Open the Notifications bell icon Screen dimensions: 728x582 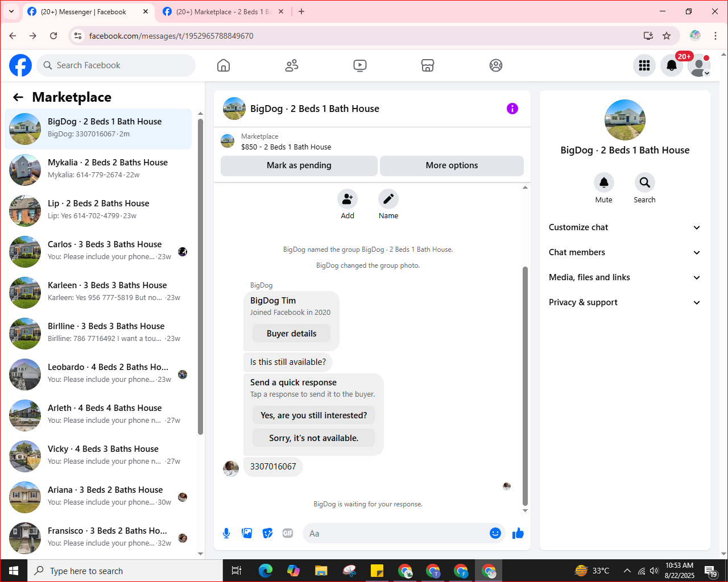pyautogui.click(x=672, y=65)
